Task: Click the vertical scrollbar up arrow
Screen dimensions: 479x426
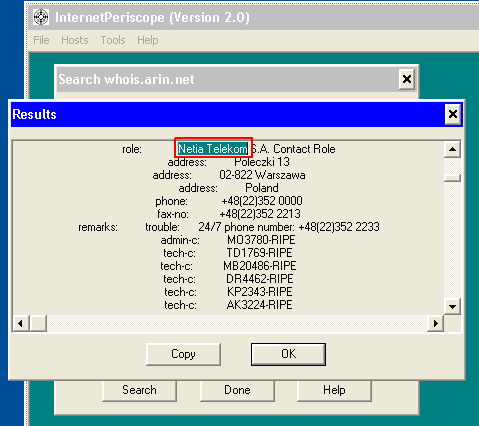Action: (452, 149)
